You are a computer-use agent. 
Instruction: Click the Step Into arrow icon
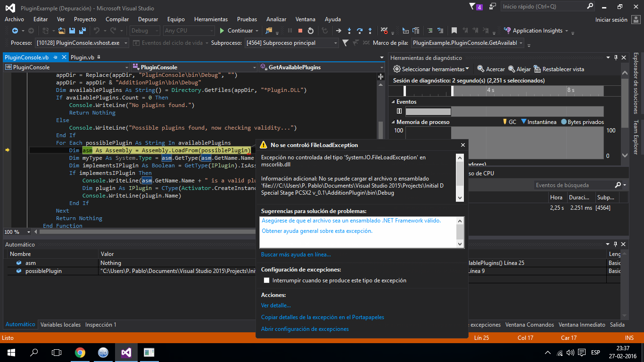(349, 31)
